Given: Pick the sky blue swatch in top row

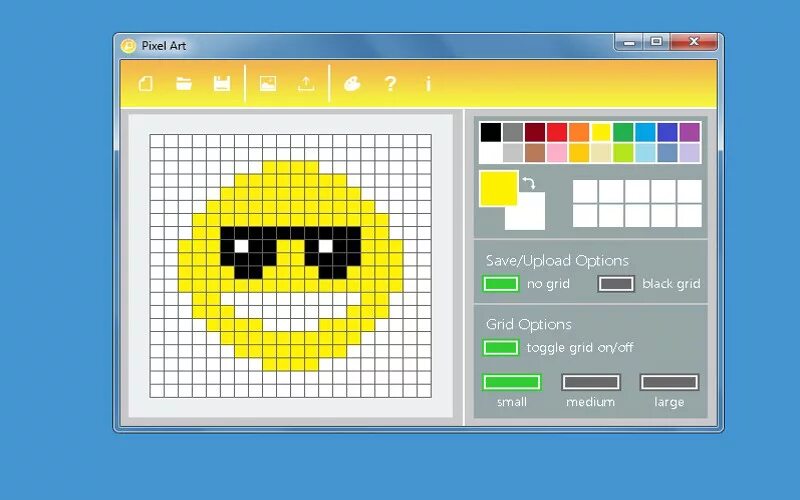Looking at the screenshot, I should (x=645, y=133).
